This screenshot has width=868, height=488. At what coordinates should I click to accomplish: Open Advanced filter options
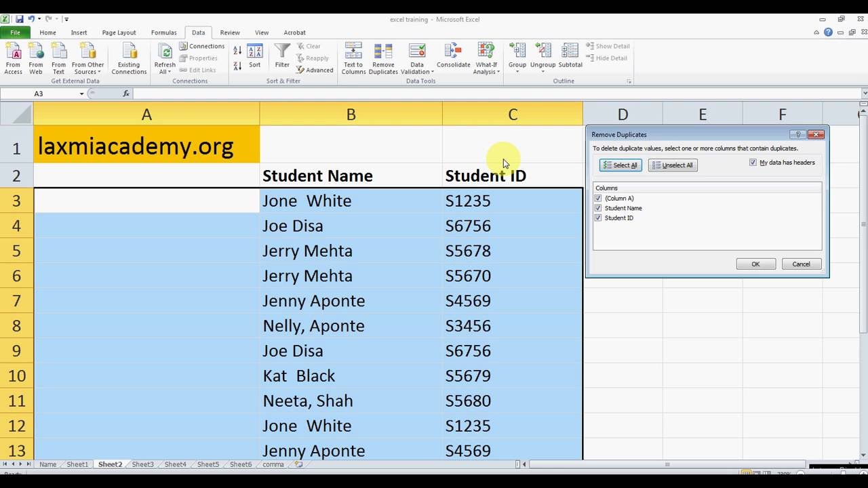(x=315, y=70)
